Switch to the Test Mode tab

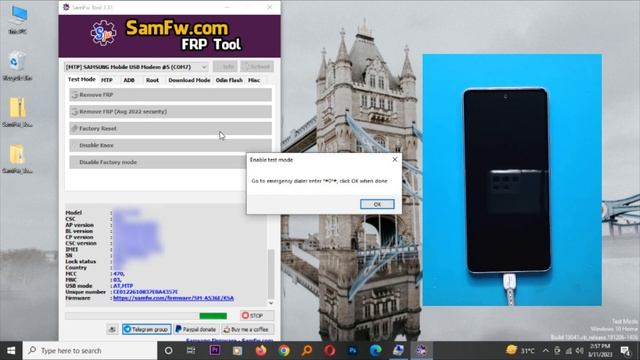[x=81, y=80]
